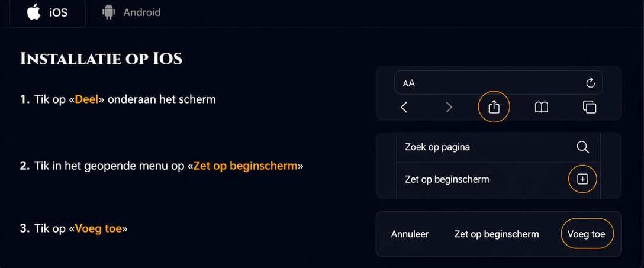
Task: Click the reload page icon
Action: [590, 83]
